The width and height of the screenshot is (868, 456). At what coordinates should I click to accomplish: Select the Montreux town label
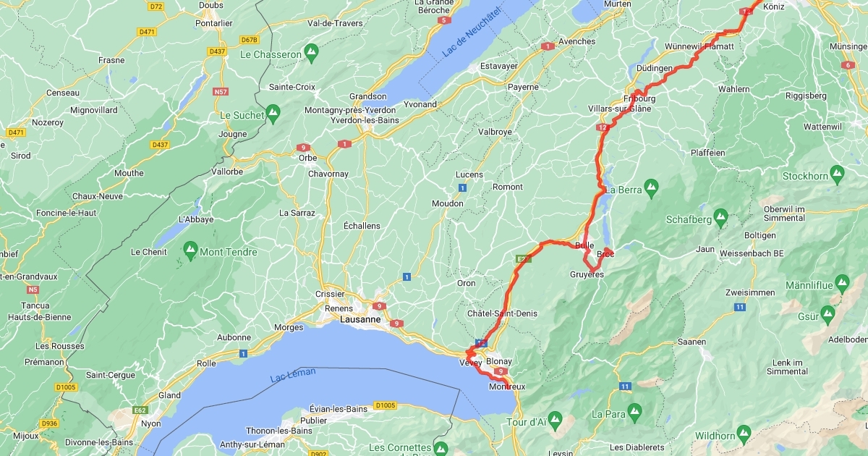pos(506,387)
